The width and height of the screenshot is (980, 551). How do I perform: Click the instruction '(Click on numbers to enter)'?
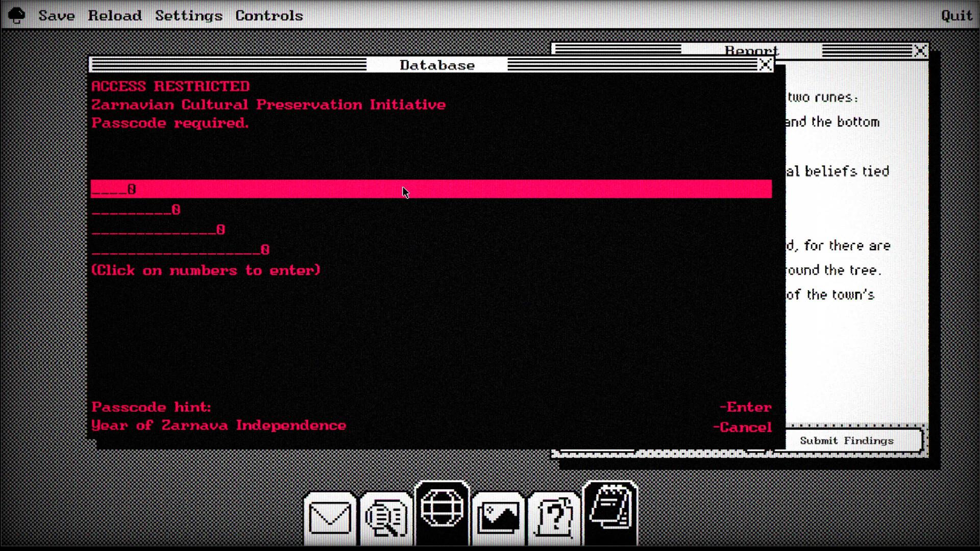[205, 270]
